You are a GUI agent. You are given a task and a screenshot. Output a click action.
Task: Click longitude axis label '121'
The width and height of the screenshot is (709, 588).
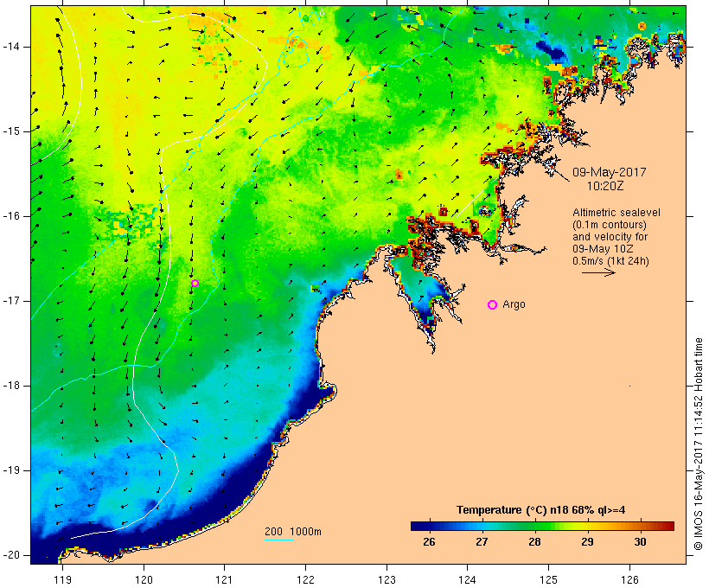point(224,579)
